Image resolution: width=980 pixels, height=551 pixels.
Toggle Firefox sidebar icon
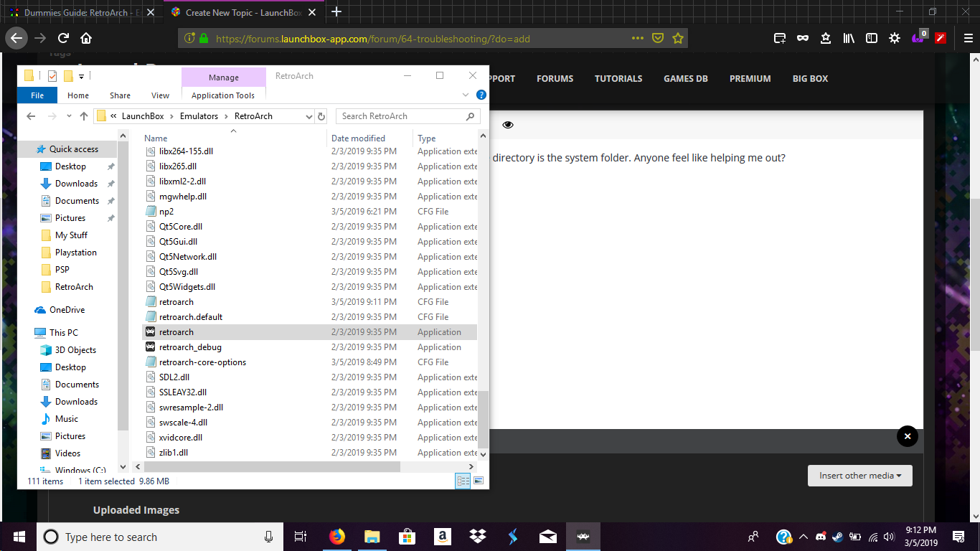872,39
